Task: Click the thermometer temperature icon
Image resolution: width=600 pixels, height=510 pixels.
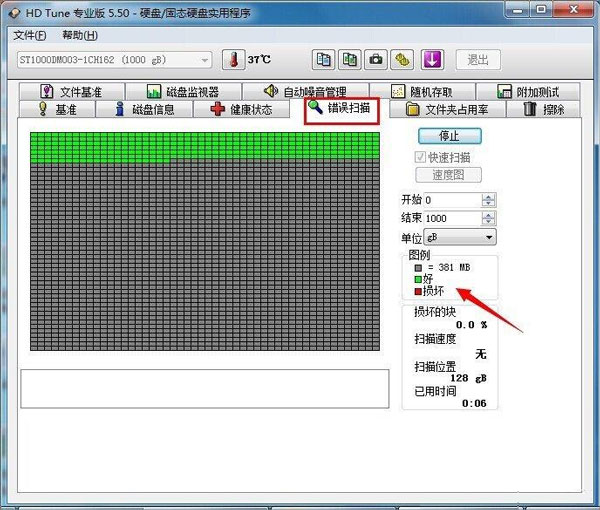Action: (x=233, y=60)
